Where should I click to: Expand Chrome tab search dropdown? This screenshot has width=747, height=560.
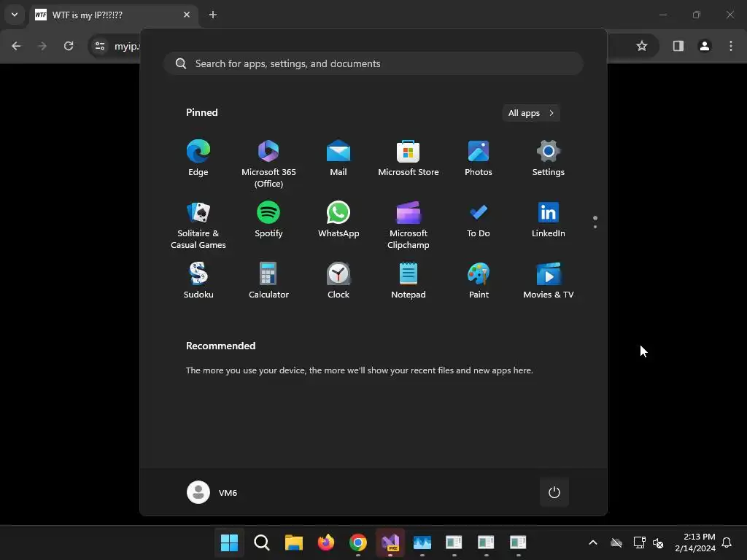[15, 15]
